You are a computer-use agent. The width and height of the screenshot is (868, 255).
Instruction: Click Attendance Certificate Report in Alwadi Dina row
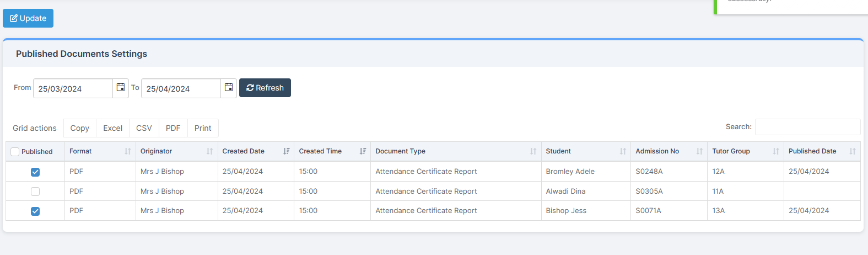427,192
